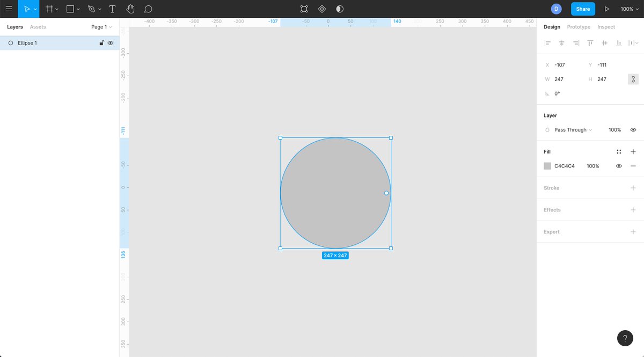Open shape tools dropdown arrow
The width and height of the screenshot is (644, 357).
(x=78, y=9)
